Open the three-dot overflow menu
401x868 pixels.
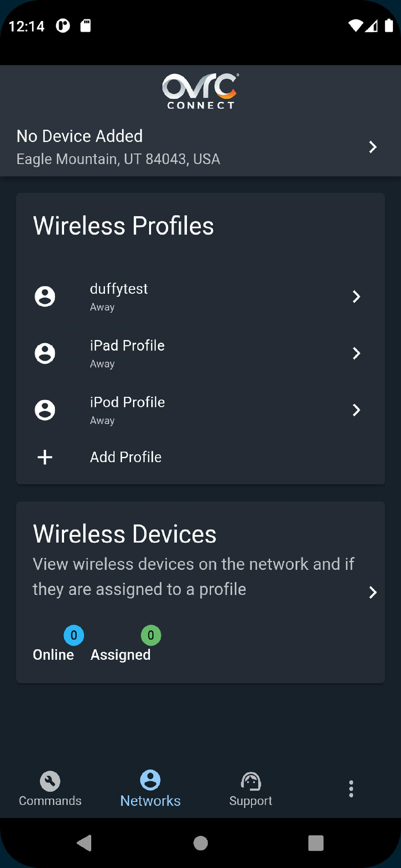tap(351, 789)
